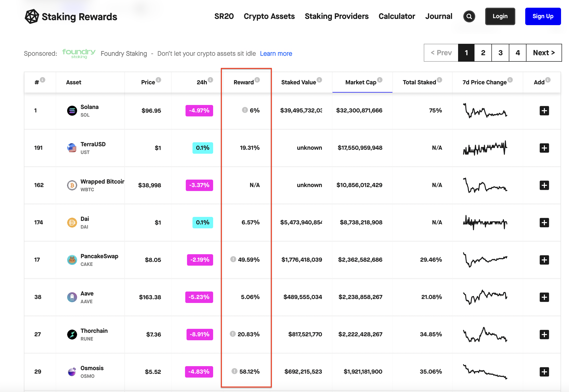Sort table by Total Staked header
569x392 pixels.
419,83
